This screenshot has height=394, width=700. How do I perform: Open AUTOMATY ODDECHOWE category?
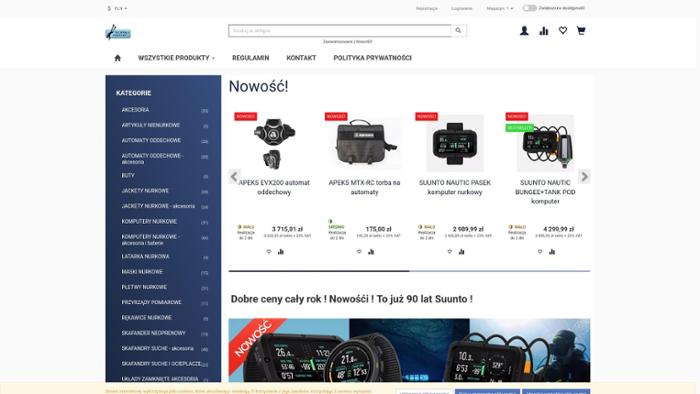click(151, 141)
